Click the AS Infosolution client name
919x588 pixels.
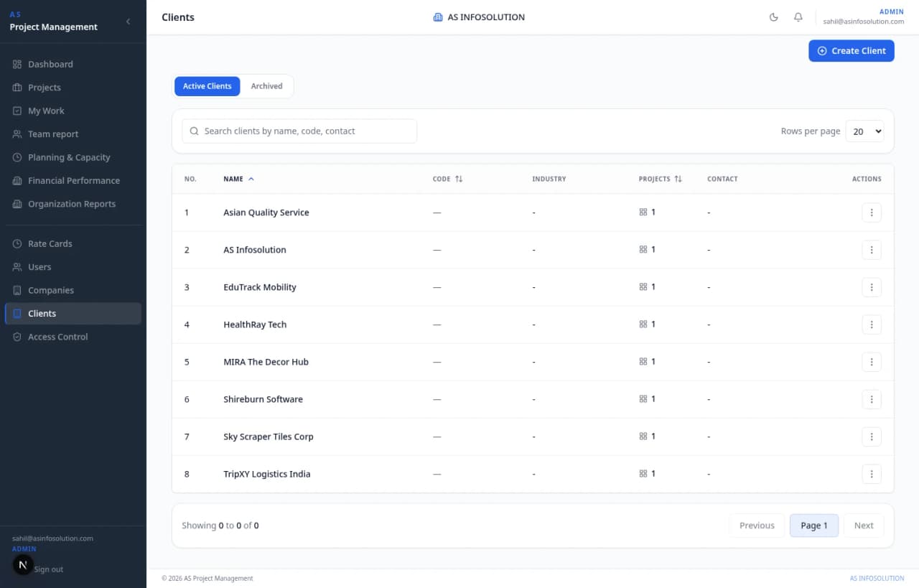(x=255, y=250)
